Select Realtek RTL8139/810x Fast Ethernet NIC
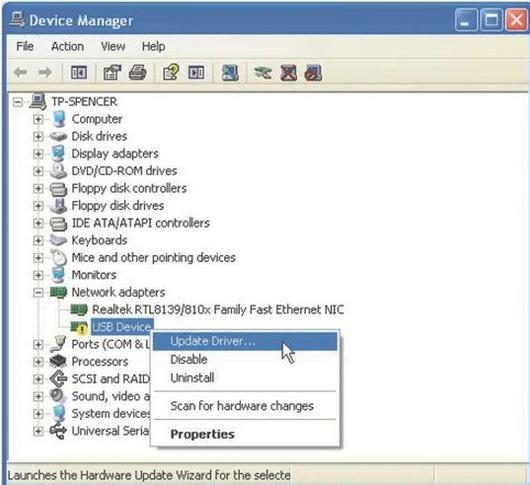Image resolution: width=530 pixels, height=485 pixels. 218,310
